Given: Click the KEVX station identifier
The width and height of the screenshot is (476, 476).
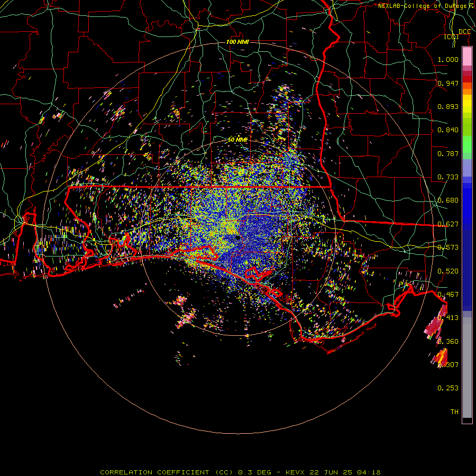Looking at the screenshot, I should [x=295, y=472].
